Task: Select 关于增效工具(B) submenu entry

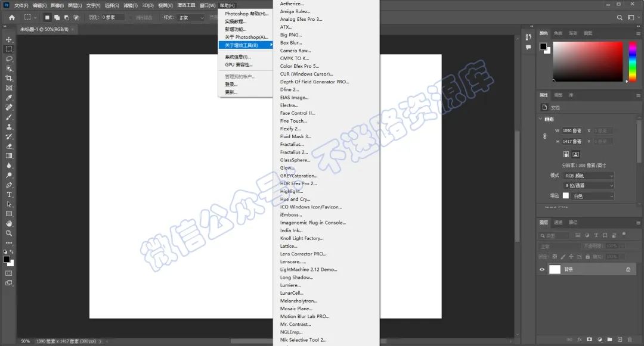Action: 246,45
